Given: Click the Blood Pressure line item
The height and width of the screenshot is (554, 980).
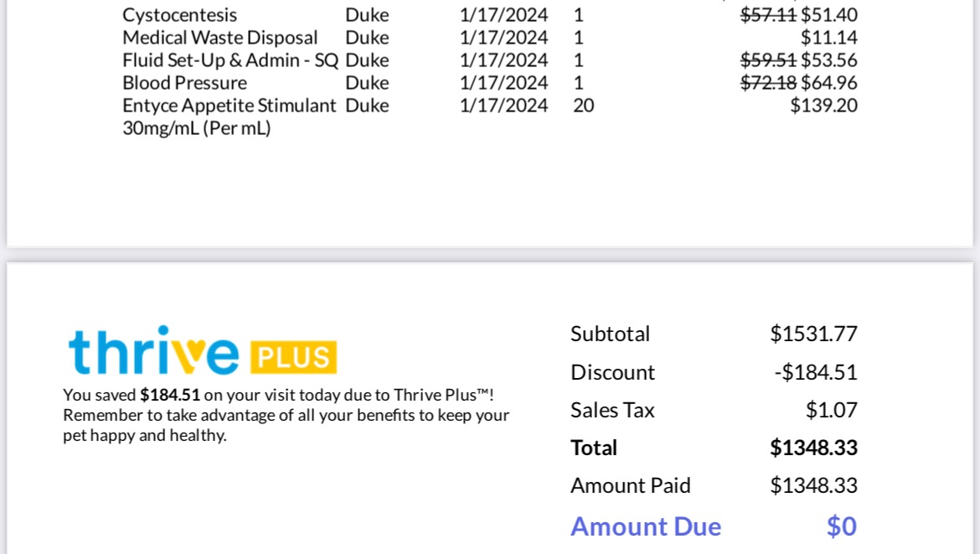Looking at the screenshot, I should (184, 82).
